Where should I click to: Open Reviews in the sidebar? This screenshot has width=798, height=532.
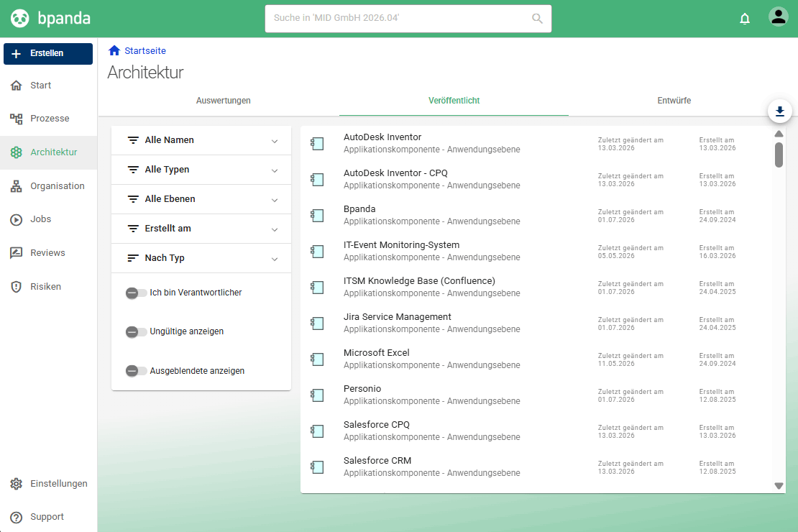tap(49, 253)
